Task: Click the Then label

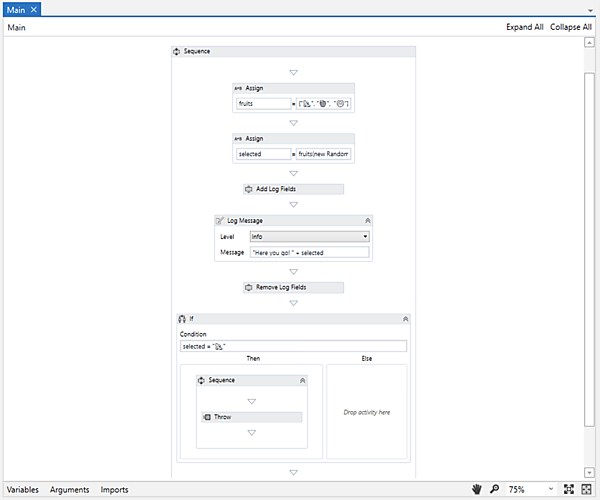Action: click(x=253, y=358)
